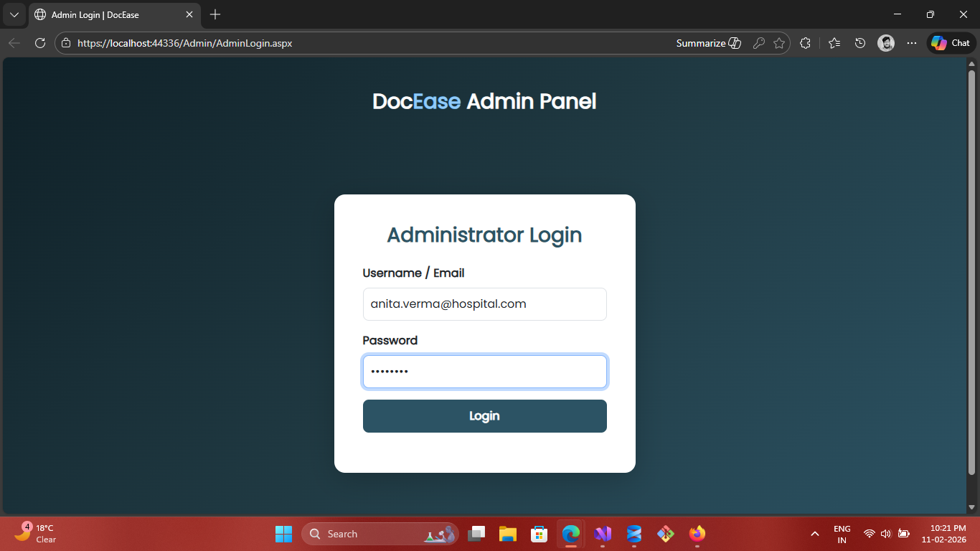Open the browser History icon

(860, 43)
